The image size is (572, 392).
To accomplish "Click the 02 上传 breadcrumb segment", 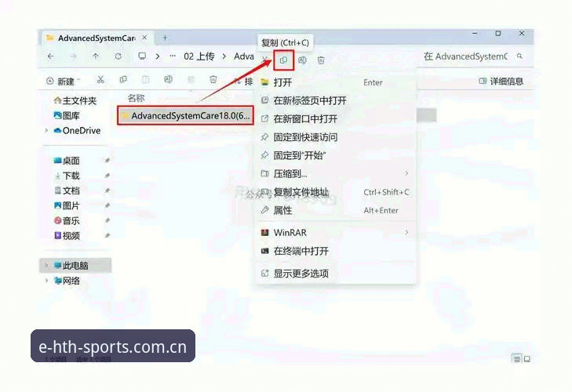I will pyautogui.click(x=199, y=56).
